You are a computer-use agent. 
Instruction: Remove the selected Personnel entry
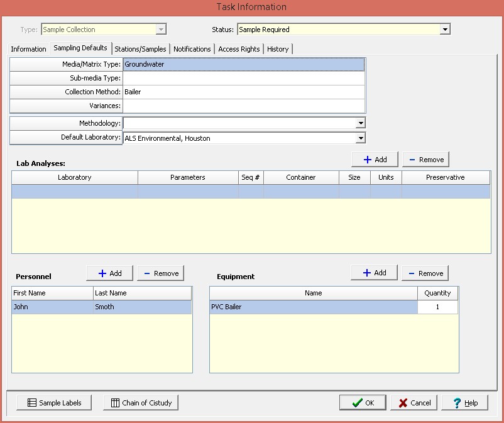[160, 273]
